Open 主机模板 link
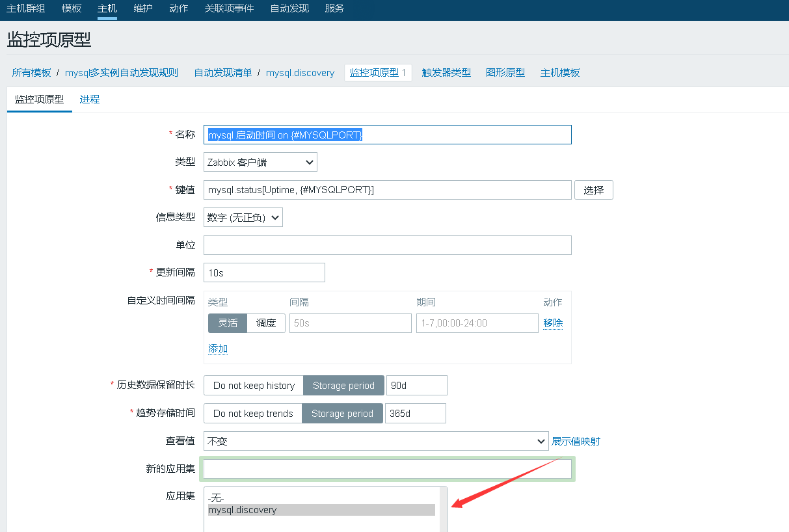Screen dimensions: 789x532 pyautogui.click(x=560, y=73)
